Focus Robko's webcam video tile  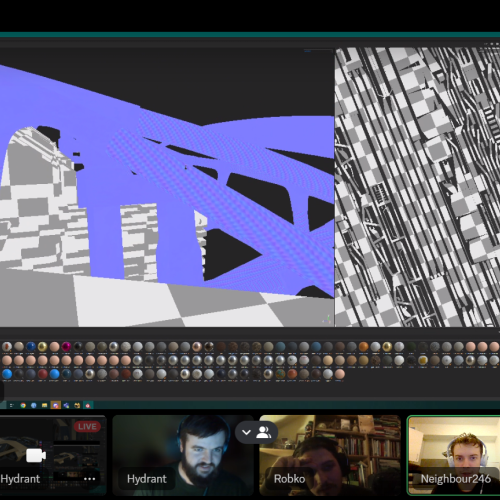point(330,455)
